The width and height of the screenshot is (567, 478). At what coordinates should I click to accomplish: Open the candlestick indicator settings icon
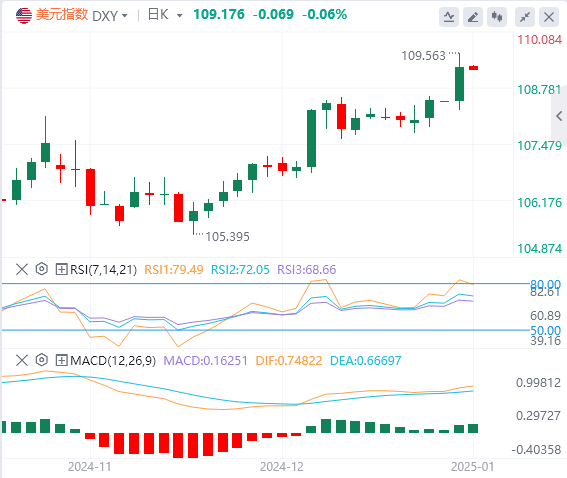pyautogui.click(x=497, y=17)
